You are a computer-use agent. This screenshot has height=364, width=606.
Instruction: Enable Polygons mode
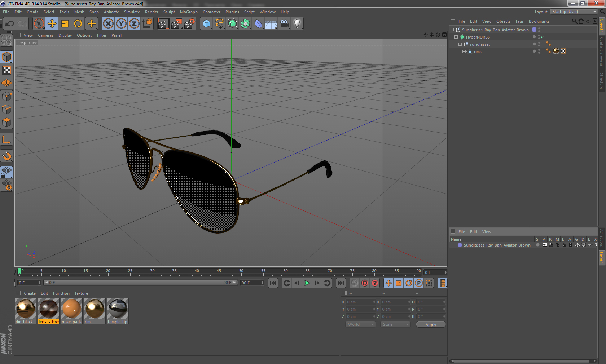[6, 123]
